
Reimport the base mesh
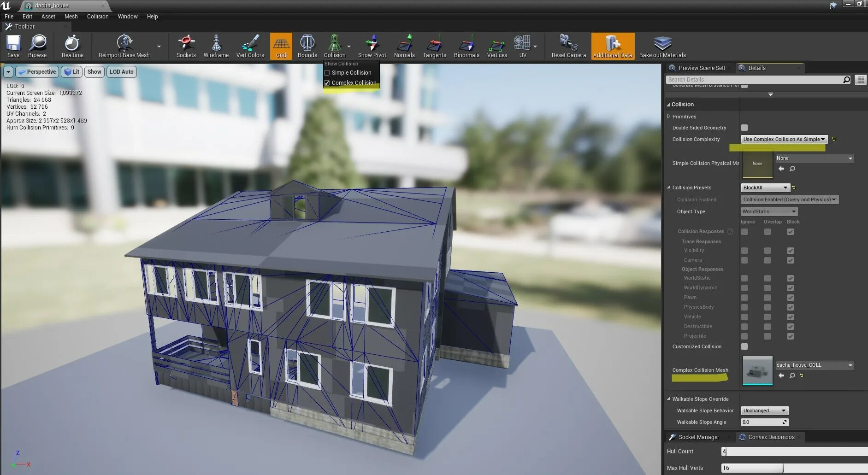(x=124, y=46)
